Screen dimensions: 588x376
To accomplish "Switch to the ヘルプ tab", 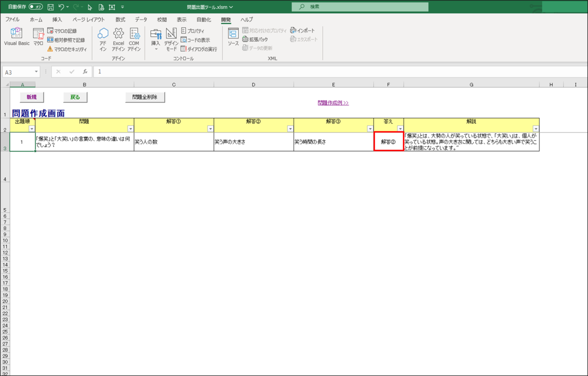I will [x=246, y=20].
